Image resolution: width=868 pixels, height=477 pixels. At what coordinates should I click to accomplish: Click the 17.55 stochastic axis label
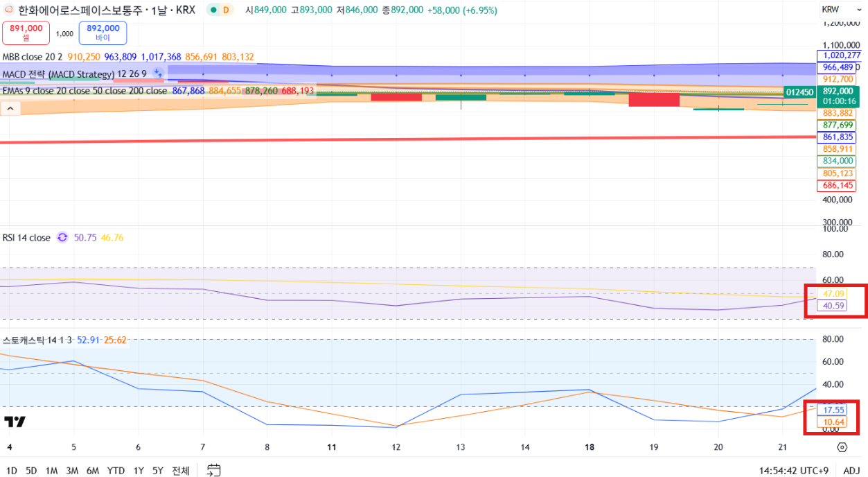pyautogui.click(x=833, y=410)
